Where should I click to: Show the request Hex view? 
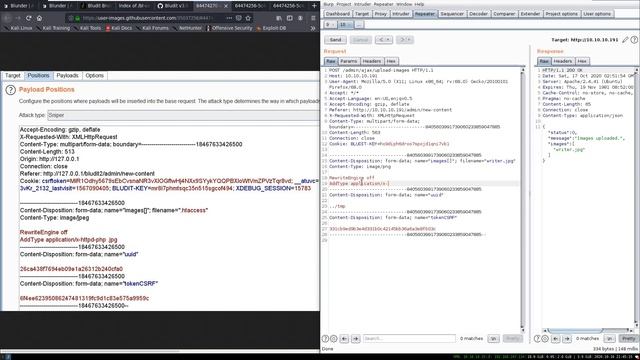391,61
